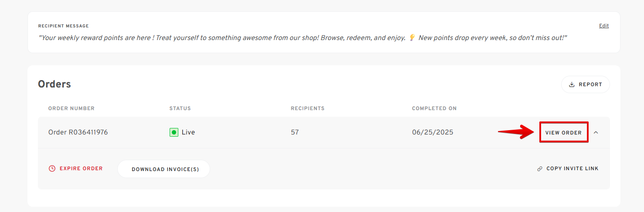Click the Status column header
The image size is (644, 212).
(180, 108)
